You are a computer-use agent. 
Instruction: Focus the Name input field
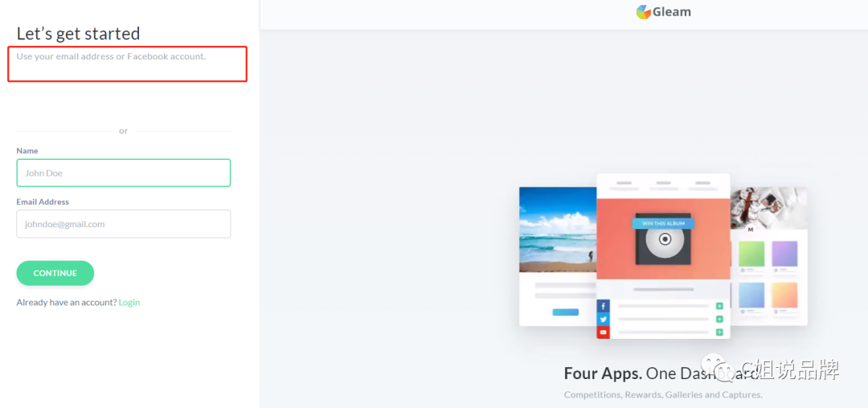tap(124, 173)
